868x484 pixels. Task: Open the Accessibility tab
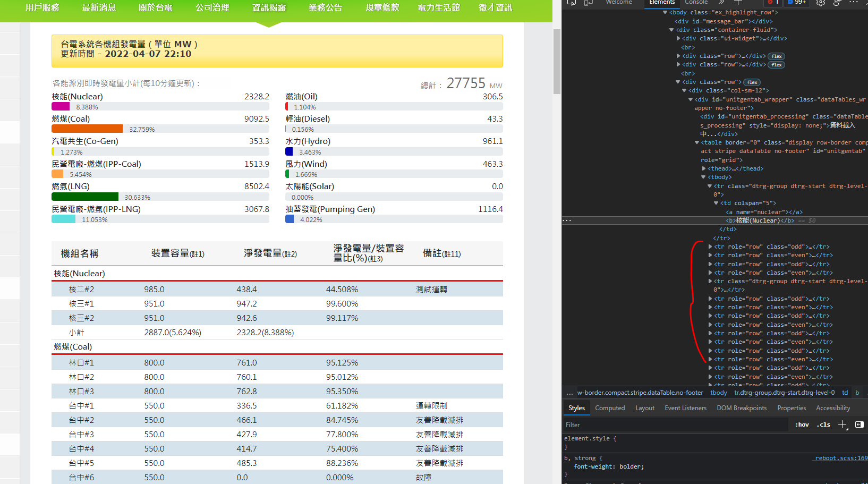(833, 408)
